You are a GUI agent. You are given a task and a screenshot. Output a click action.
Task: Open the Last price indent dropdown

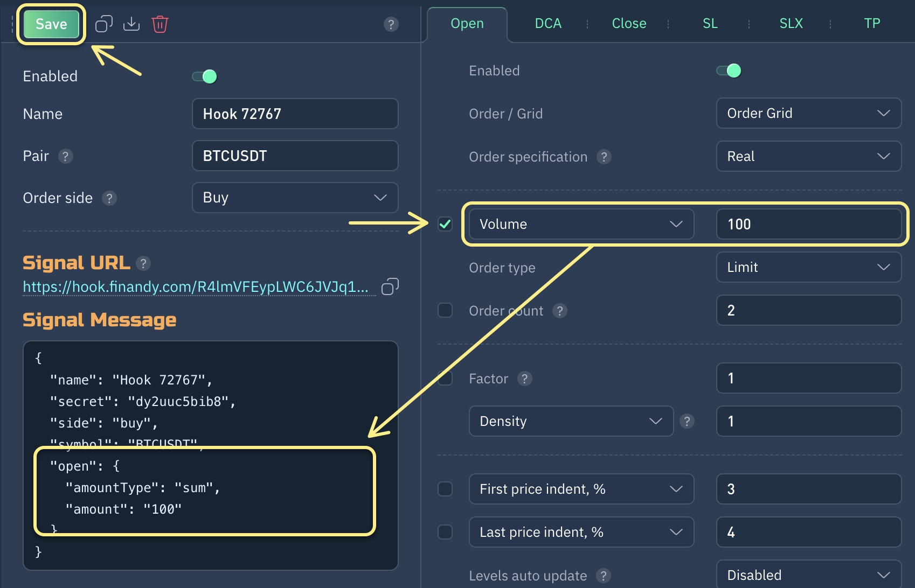[x=581, y=532]
